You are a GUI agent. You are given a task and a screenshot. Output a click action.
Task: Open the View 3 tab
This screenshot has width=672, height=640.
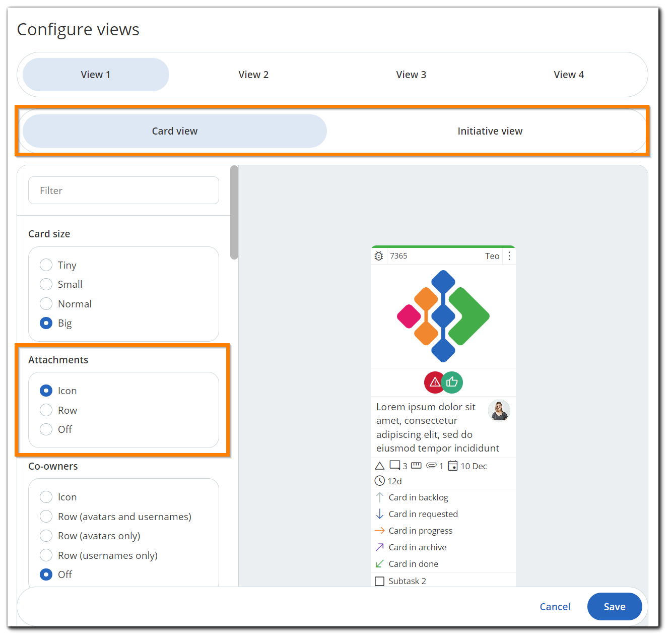click(411, 74)
